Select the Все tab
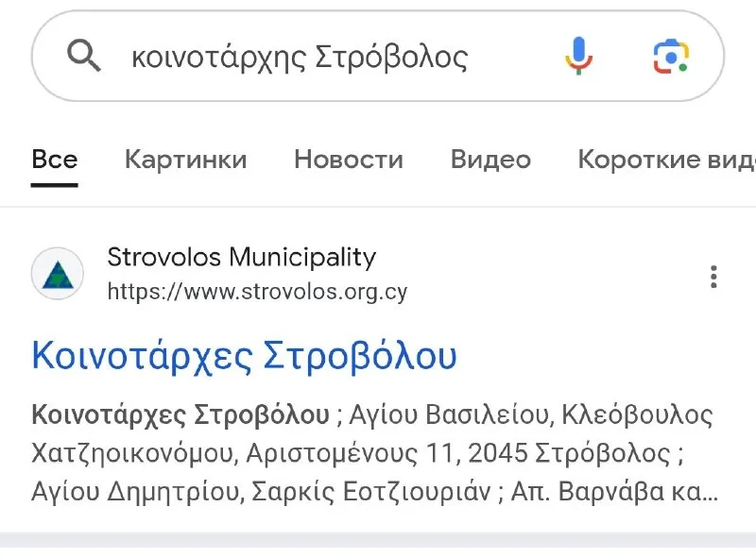 coord(55,160)
